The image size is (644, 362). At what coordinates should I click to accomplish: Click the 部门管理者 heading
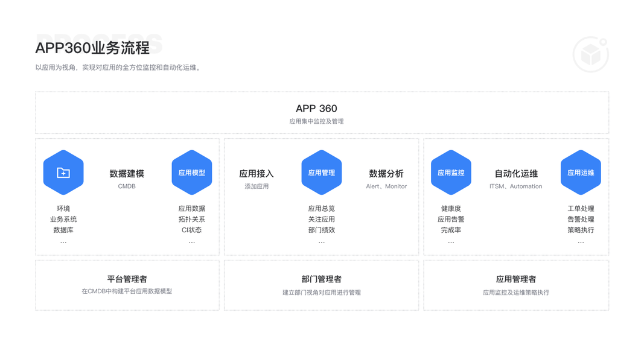322,279
